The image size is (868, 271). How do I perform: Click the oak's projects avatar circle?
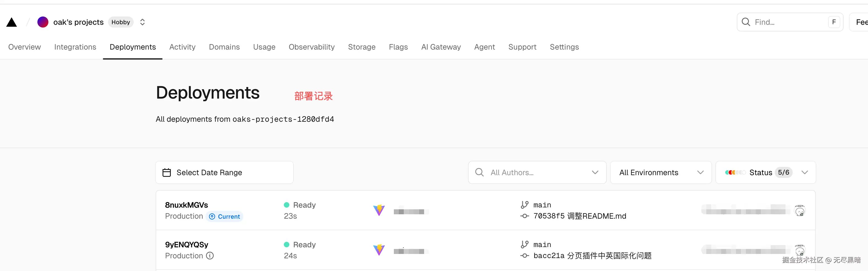43,22
